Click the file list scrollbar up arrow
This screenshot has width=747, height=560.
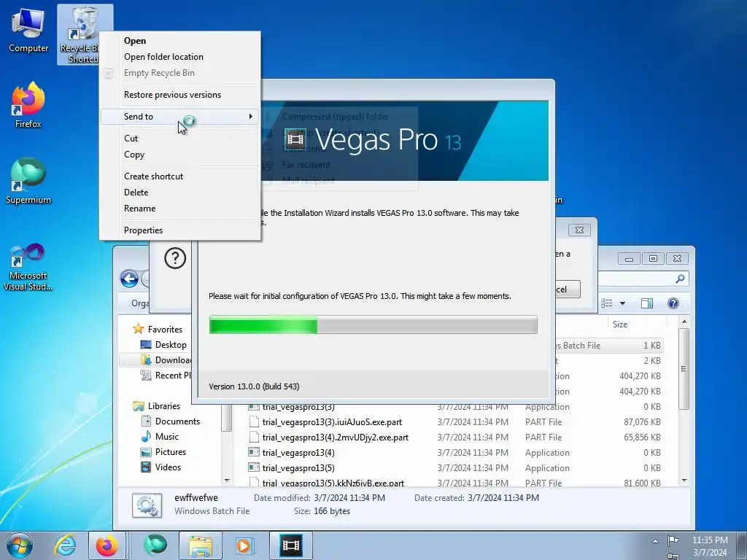684,322
